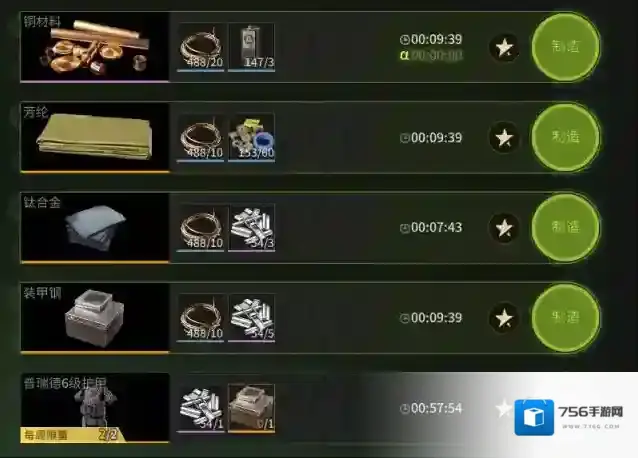Screen dimensions: 638x458
Task: Click the craft button for titanium alloy
Action: coord(566,227)
